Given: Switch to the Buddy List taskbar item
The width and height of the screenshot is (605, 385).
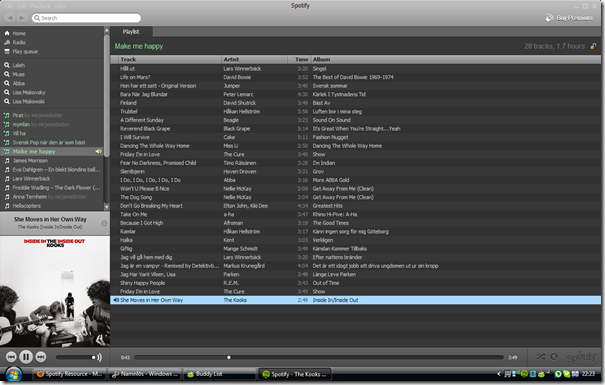Looking at the screenshot, I should pyautogui.click(x=220, y=374).
